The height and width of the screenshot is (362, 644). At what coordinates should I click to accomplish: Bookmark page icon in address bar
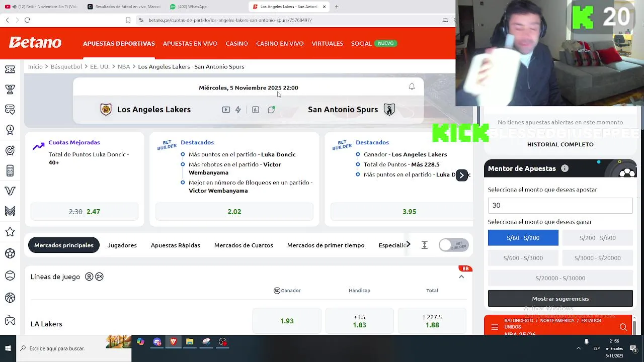click(128, 20)
